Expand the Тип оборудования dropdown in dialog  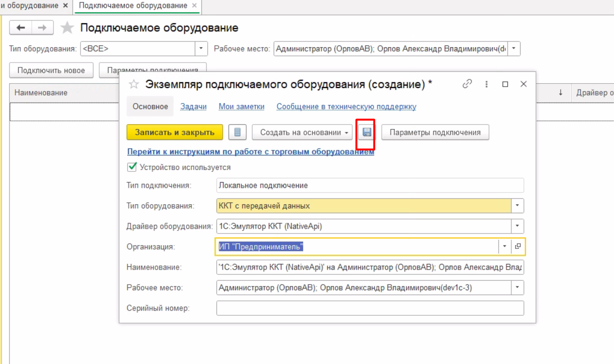(x=518, y=206)
